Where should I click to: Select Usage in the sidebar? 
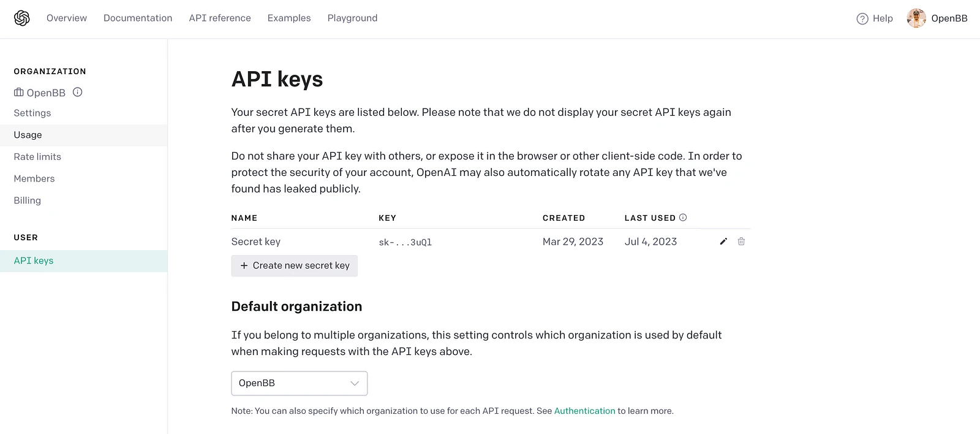pos(28,135)
